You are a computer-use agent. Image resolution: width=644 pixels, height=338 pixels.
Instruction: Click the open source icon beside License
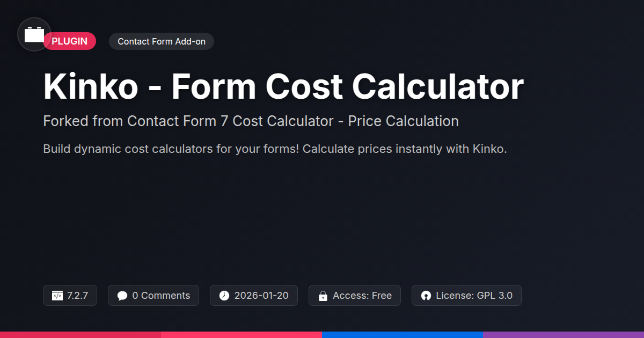tap(426, 296)
